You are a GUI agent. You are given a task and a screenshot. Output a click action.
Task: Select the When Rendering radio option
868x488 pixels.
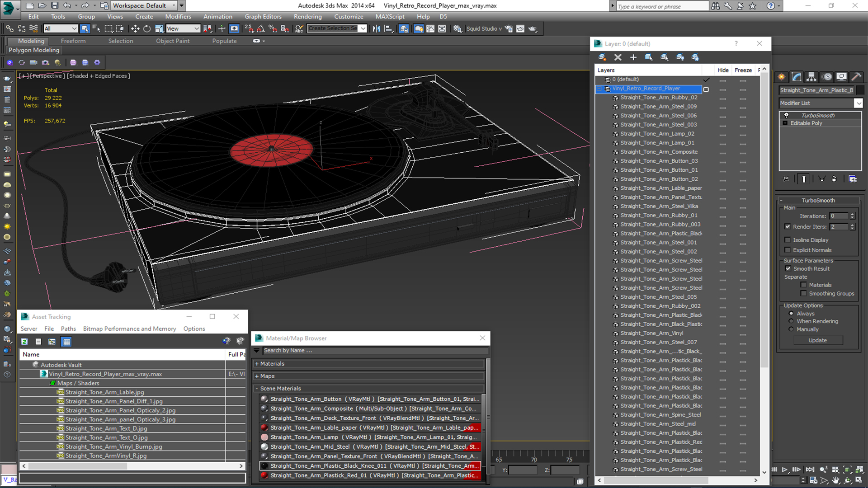pyautogui.click(x=791, y=321)
